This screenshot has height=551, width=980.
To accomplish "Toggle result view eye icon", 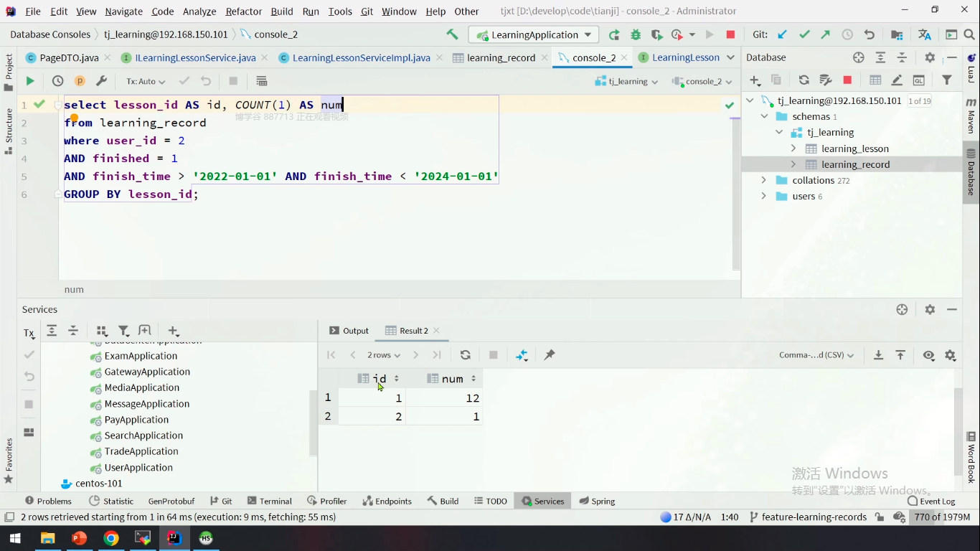I will (x=929, y=355).
